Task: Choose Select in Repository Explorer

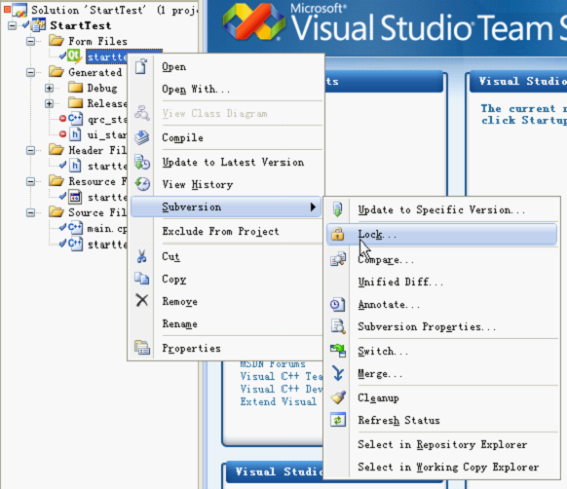Action: [x=442, y=445]
